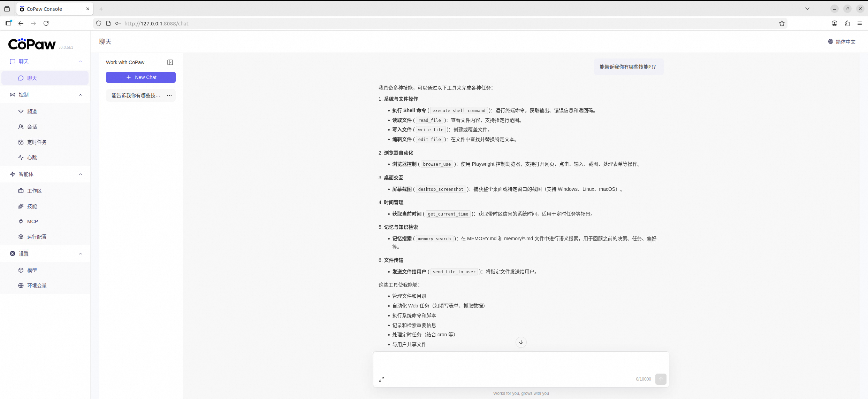This screenshot has height=399, width=868.
Task: Go forward to the next page
Action: 33,23
